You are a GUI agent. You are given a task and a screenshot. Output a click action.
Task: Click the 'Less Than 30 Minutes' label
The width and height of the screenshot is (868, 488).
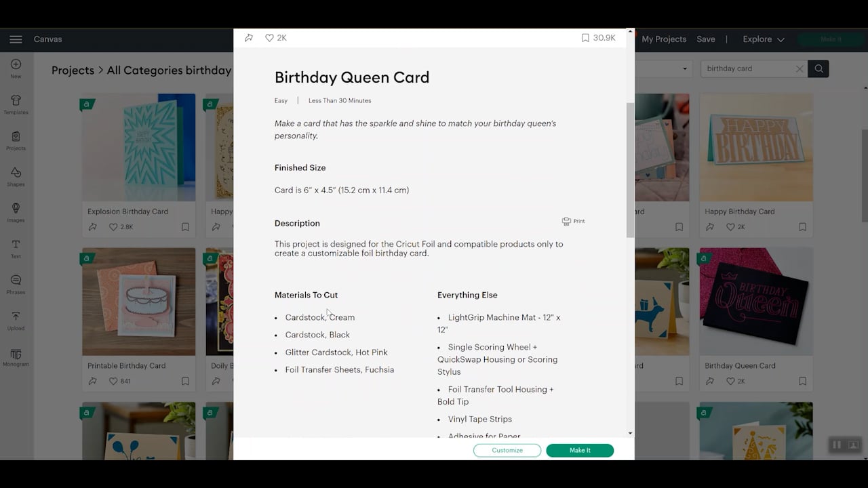(x=340, y=100)
